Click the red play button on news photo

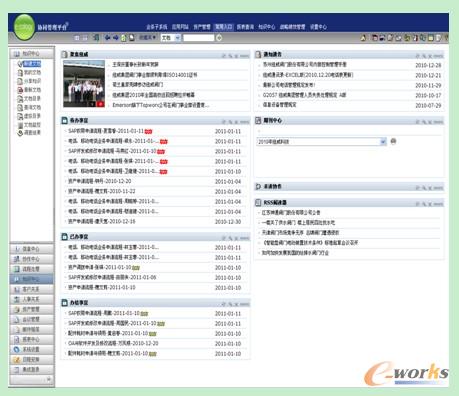100,104
